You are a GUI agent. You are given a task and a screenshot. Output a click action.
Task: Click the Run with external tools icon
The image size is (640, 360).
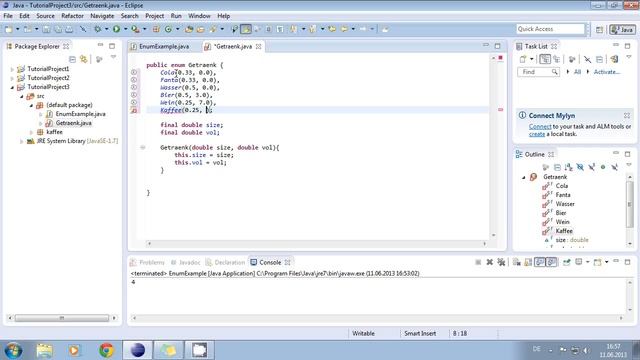[135, 29]
